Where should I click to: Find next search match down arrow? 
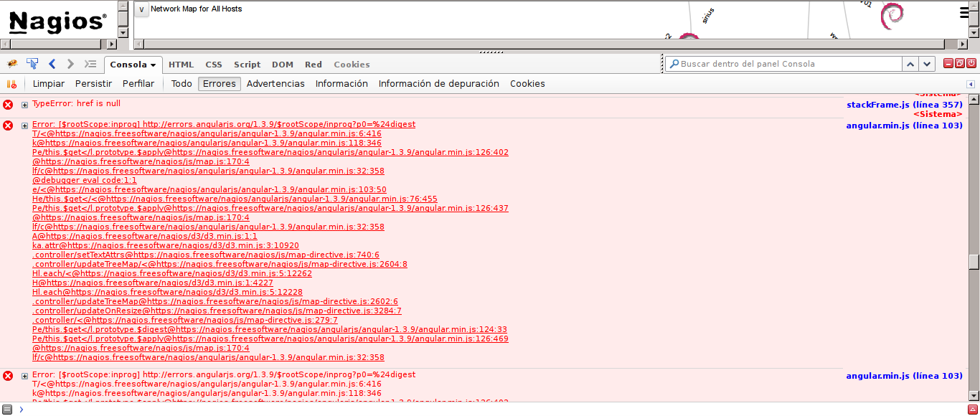[x=928, y=64]
